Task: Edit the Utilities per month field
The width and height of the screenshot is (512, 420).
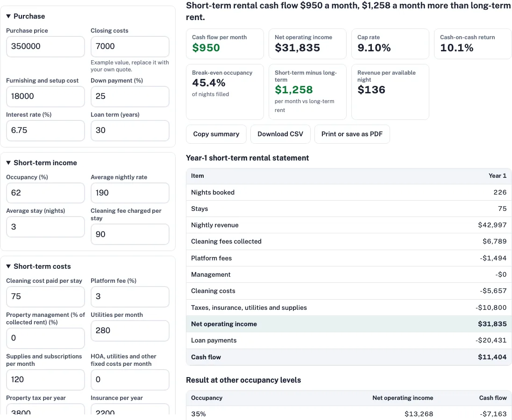Action: [x=130, y=331]
